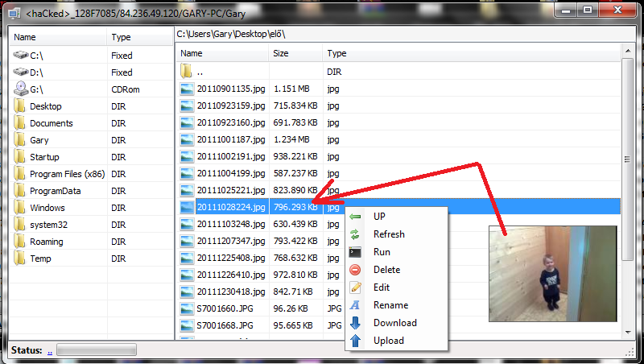Viewport: 644px width, 364px height.
Task: Click the Windows folder icon
Action: [19, 207]
